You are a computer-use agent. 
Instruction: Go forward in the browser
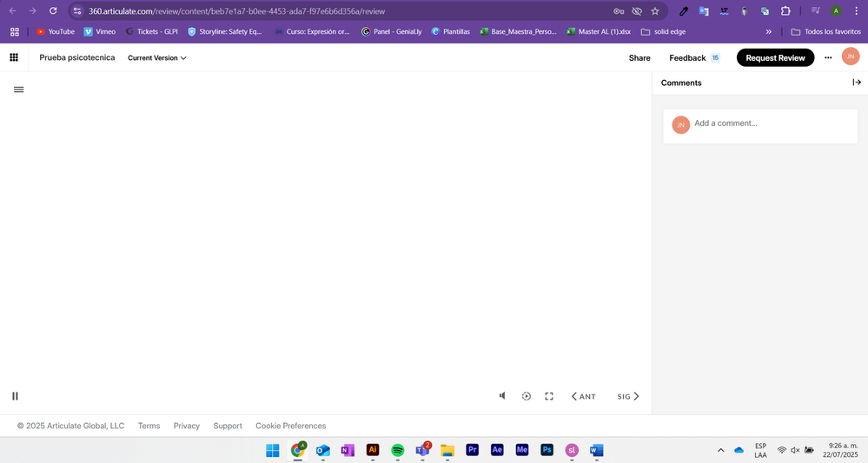(x=33, y=11)
